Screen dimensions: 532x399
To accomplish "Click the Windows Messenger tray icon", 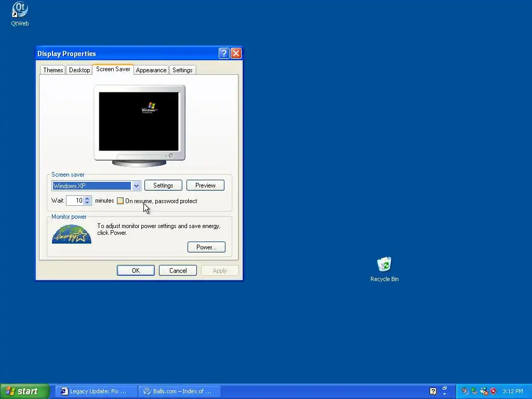I will pyautogui.click(x=484, y=391).
